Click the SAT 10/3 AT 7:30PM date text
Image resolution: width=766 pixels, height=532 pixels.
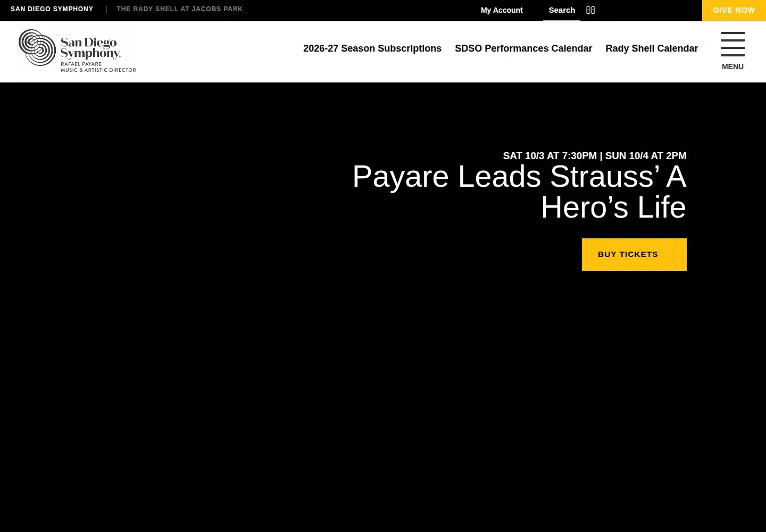click(550, 156)
